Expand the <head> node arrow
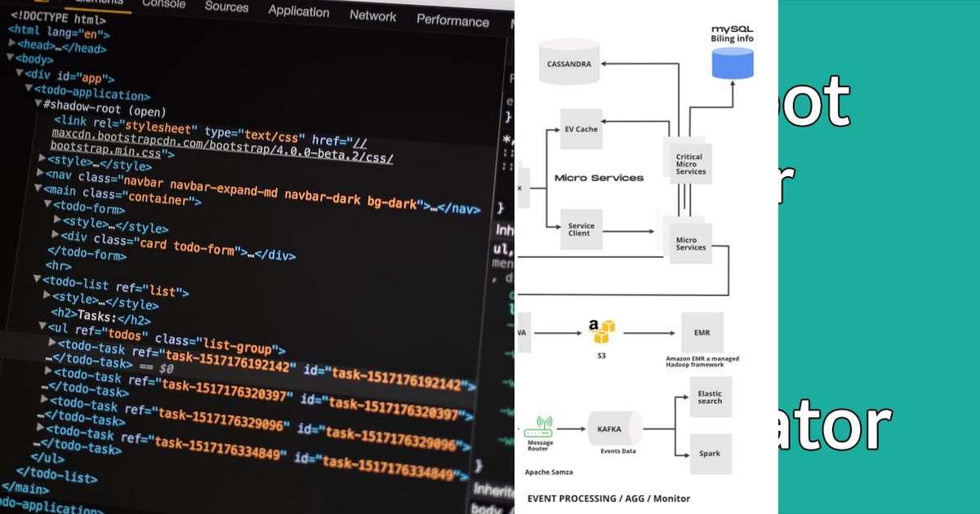Screen dimensions: 980x514 (x=11, y=44)
